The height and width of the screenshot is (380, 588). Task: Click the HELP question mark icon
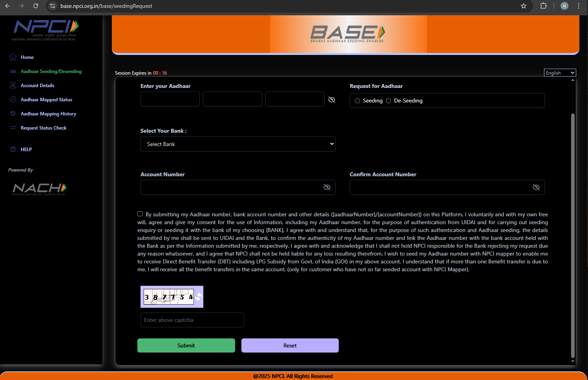click(13, 150)
